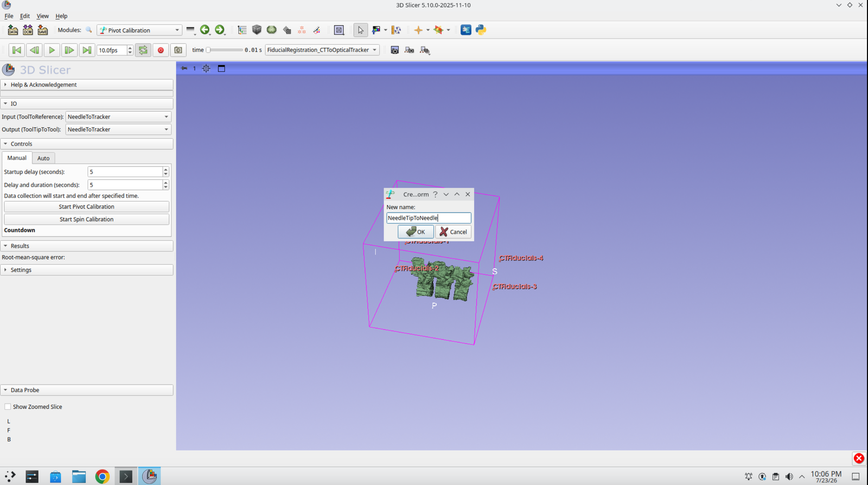Image resolution: width=868 pixels, height=485 pixels.
Task: Click the dialog's question mark help button
Action: tap(435, 194)
